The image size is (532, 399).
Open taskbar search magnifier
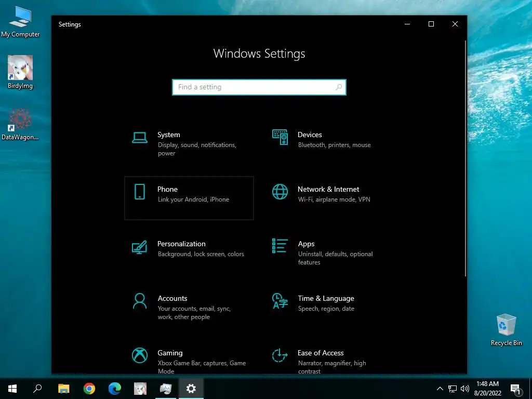pyautogui.click(x=37, y=389)
